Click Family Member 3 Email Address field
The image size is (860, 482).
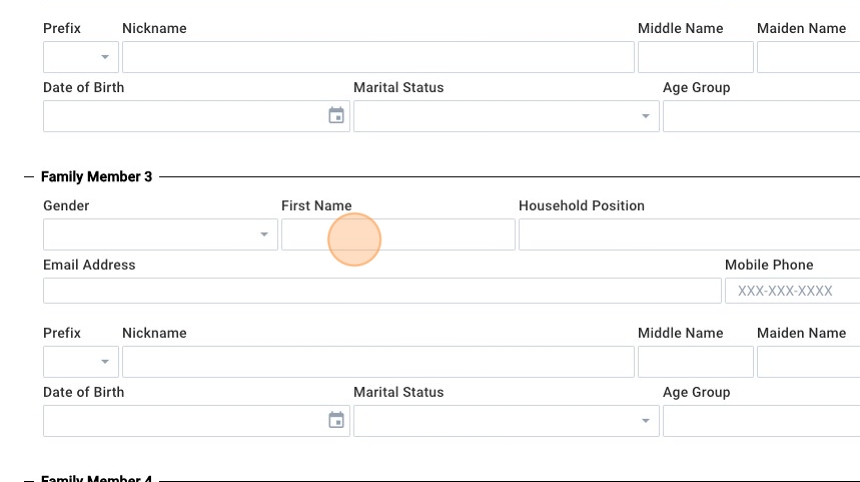(x=381, y=291)
